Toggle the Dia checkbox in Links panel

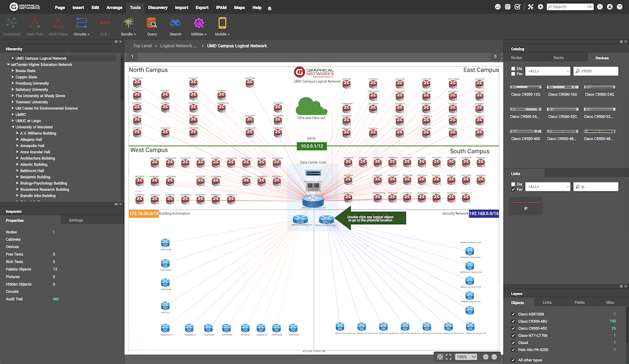coord(513,184)
